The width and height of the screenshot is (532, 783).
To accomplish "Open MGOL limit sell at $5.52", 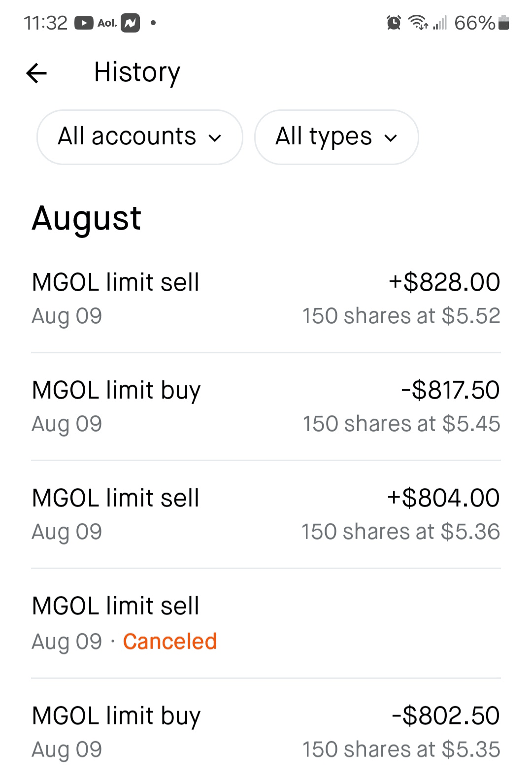I will [x=266, y=299].
